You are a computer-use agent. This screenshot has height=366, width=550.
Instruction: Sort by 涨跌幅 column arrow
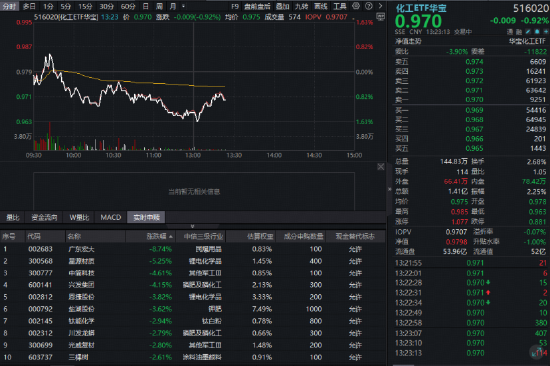point(171,237)
